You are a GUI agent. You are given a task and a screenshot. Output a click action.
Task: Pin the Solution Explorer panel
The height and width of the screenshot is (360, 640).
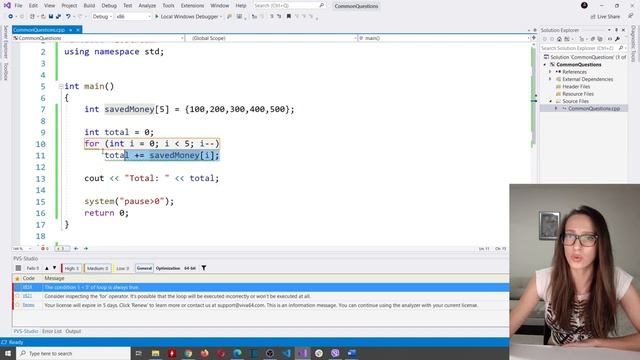616,30
